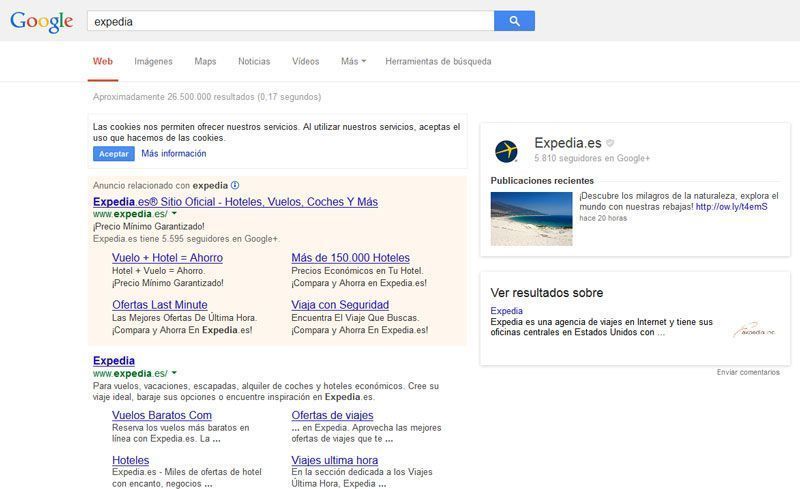Accept cookies with the Aceptar button

click(x=114, y=154)
